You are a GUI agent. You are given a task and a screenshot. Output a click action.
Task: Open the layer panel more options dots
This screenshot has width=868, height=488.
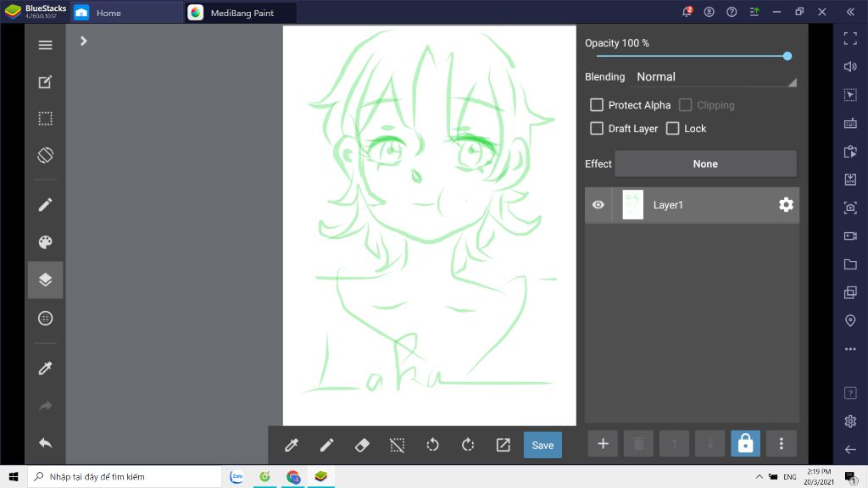coord(781,443)
